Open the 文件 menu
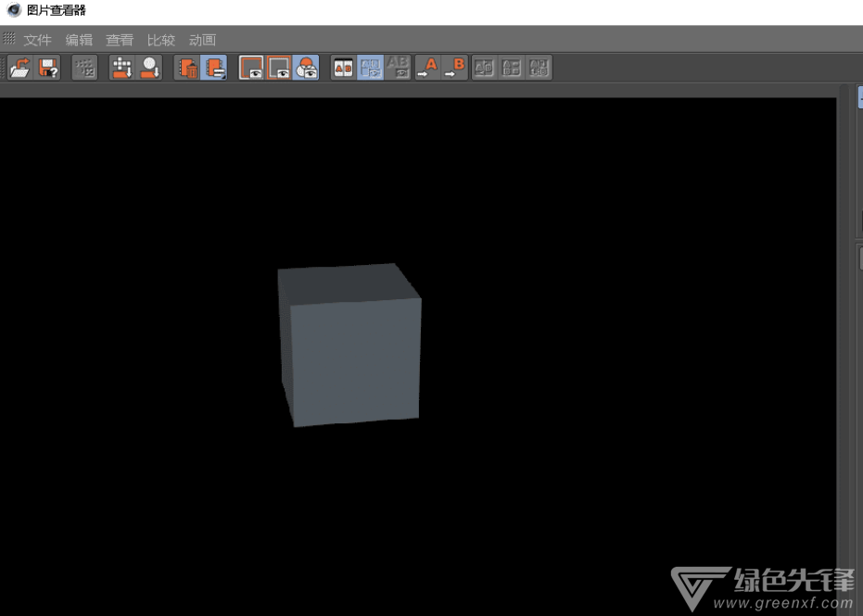 click(x=38, y=40)
